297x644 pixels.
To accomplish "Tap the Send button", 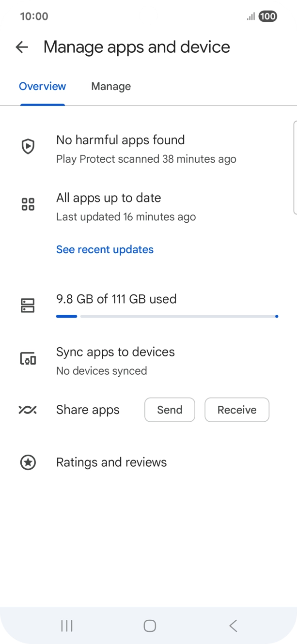I will coord(170,410).
